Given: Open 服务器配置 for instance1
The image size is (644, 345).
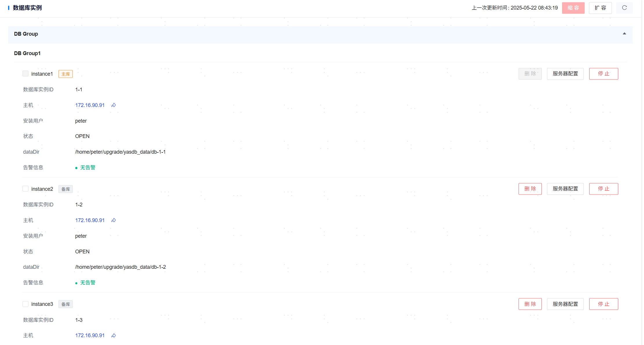Looking at the screenshot, I should (565, 74).
